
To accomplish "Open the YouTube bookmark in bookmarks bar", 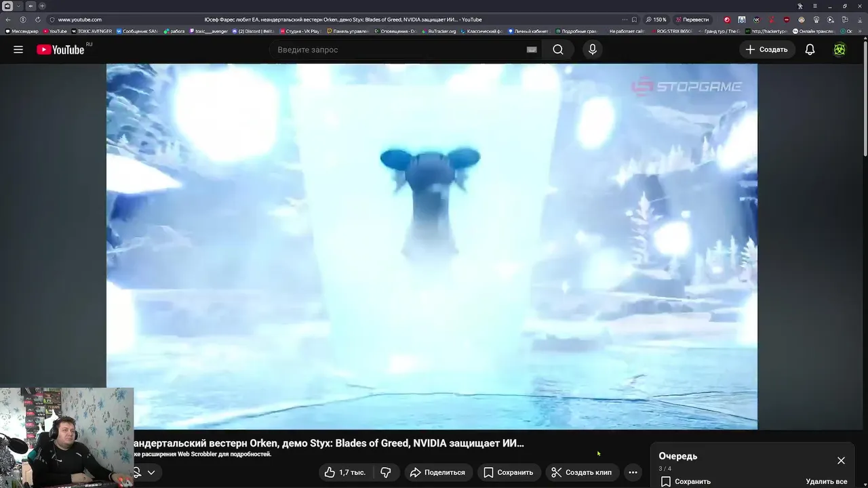I will pos(55,31).
